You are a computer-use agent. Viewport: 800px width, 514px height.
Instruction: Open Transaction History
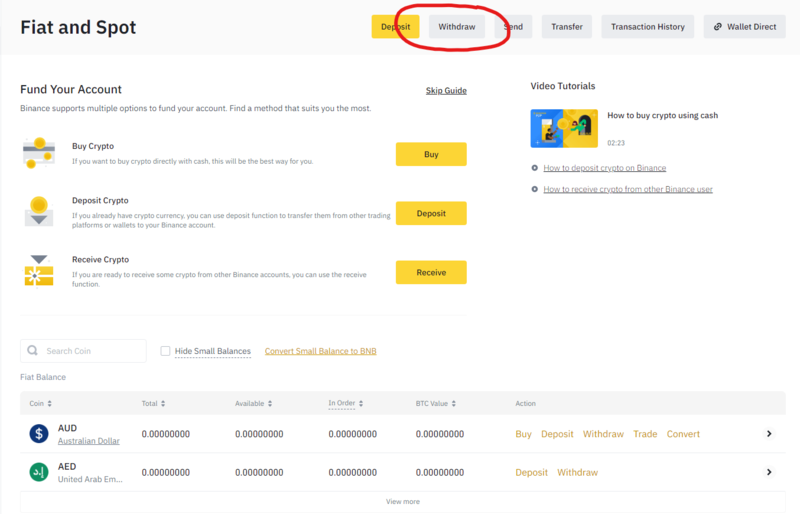pyautogui.click(x=647, y=27)
